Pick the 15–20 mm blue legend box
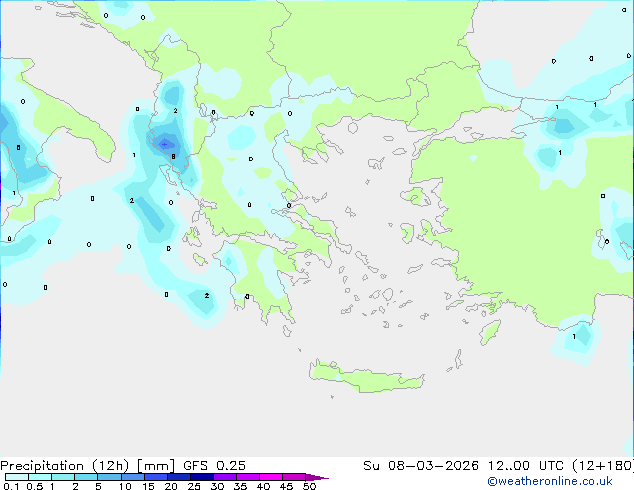Viewport: 634px width, 490px height. [155, 477]
